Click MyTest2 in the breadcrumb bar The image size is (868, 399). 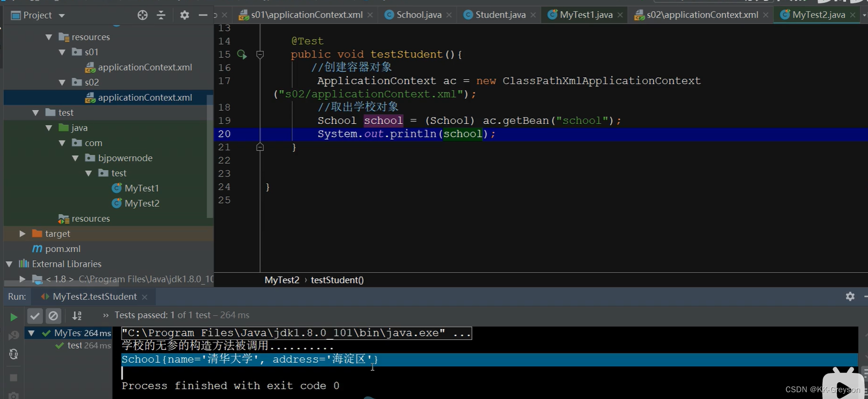click(282, 280)
